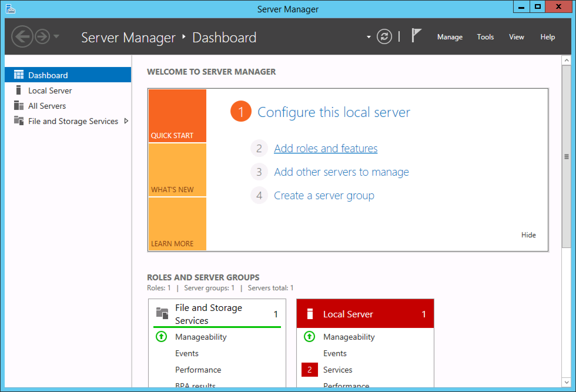This screenshot has height=392, width=576.
Task: Hide the welcome tile
Action: (x=528, y=235)
